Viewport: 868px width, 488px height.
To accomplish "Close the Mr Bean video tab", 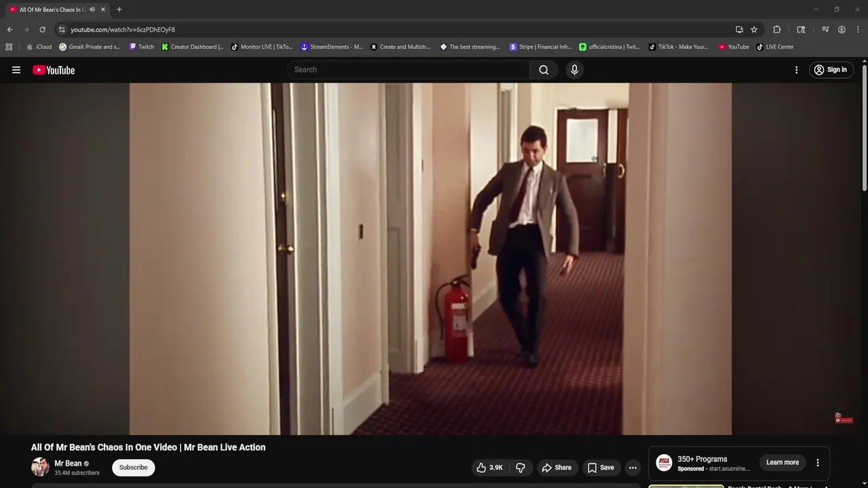I will coord(103,9).
